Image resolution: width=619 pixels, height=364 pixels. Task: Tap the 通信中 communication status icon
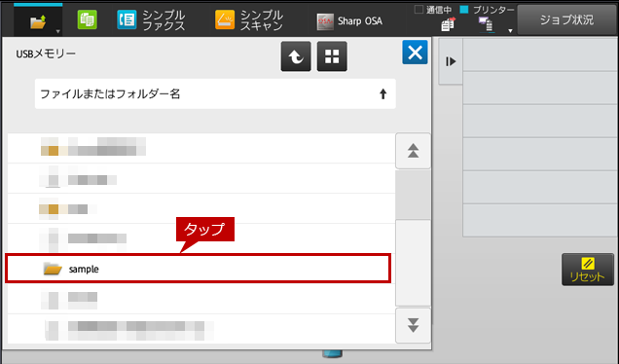click(x=448, y=24)
